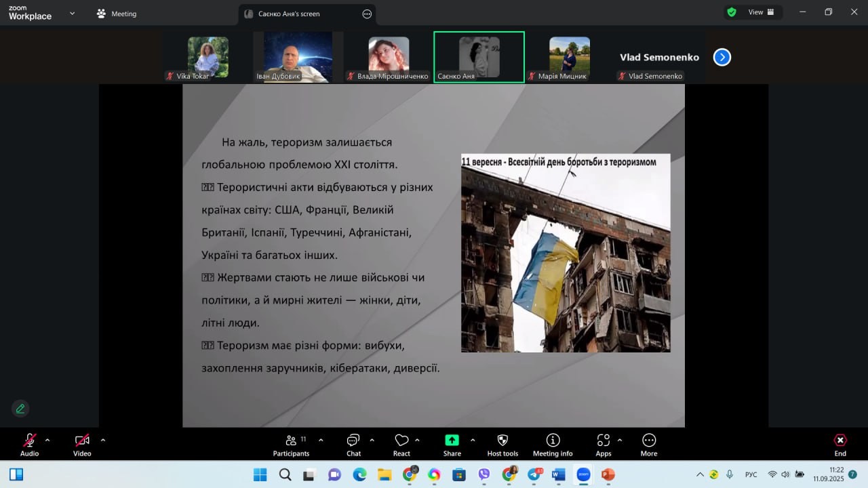The width and height of the screenshot is (868, 488).
Task: Unmute the microphone with Audio button
Action: [30, 445]
